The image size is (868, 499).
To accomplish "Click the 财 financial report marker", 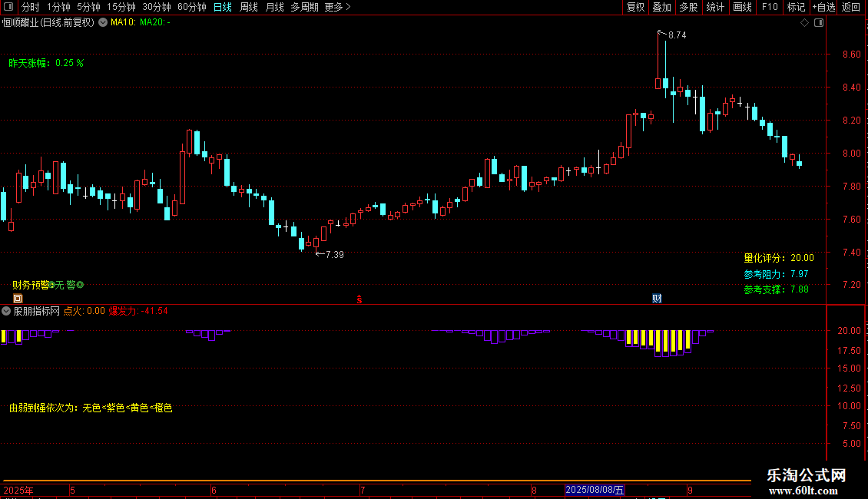I will coord(657,299).
